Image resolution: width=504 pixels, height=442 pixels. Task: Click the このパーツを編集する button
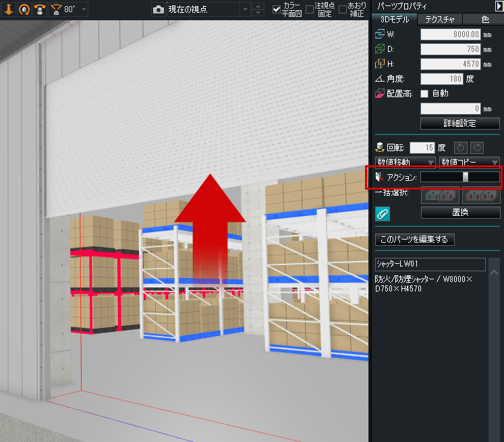click(x=415, y=240)
